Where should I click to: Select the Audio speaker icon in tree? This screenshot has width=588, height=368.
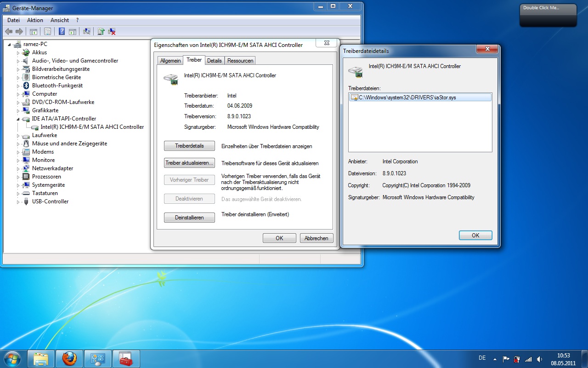[27, 61]
